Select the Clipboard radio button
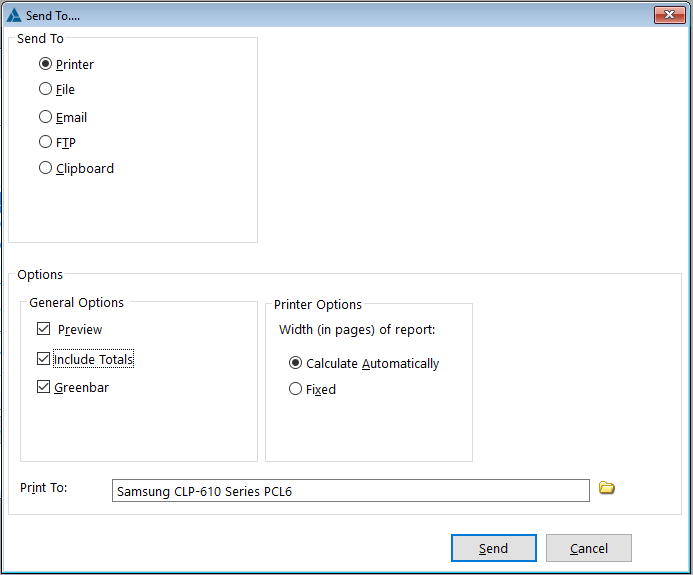Image resolution: width=693 pixels, height=575 pixels. point(46,168)
